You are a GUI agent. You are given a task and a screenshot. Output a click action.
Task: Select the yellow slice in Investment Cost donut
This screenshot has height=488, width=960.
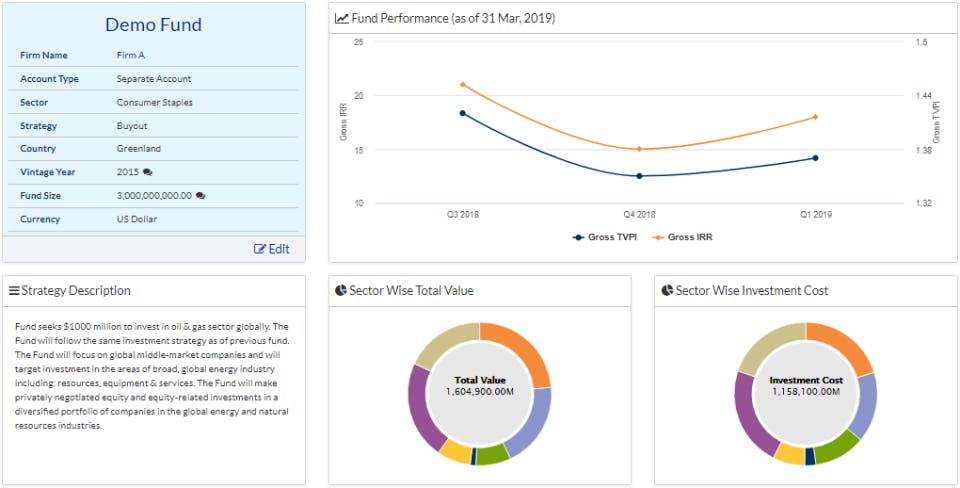(789, 455)
